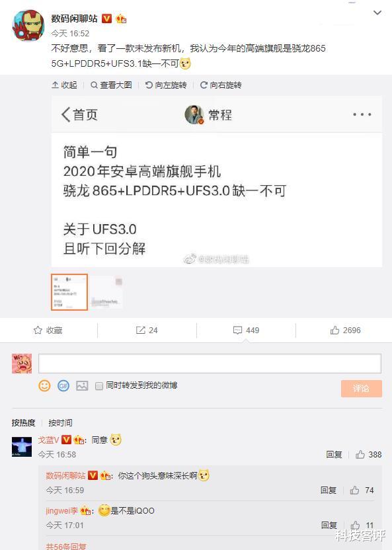Repost using the share icon with 24
This screenshot has height=550, width=392.
click(x=147, y=331)
